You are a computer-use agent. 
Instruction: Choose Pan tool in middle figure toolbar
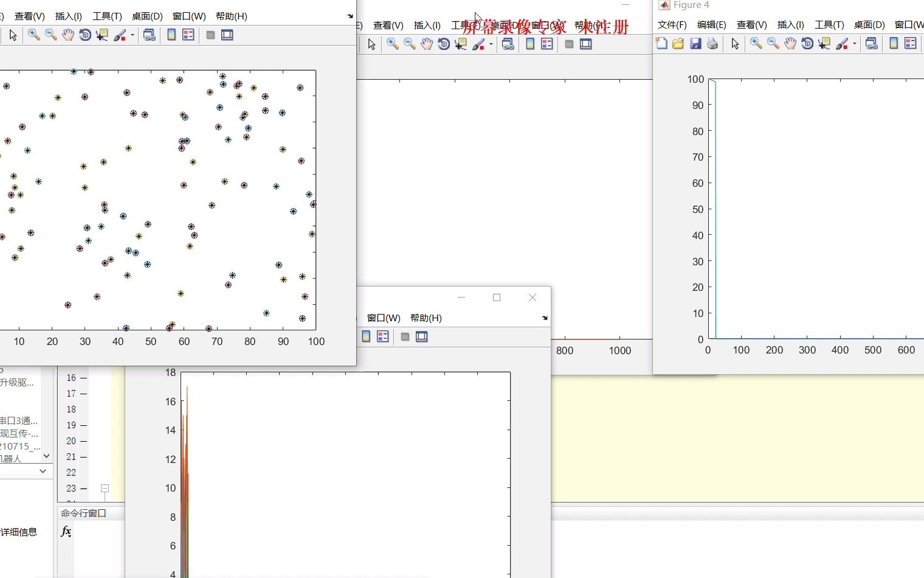427,44
